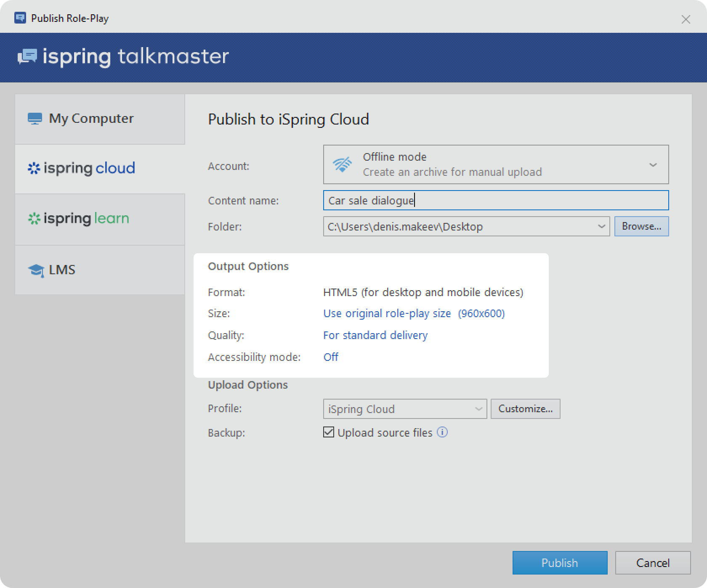
Task: Click the Browse button
Action: tap(641, 226)
